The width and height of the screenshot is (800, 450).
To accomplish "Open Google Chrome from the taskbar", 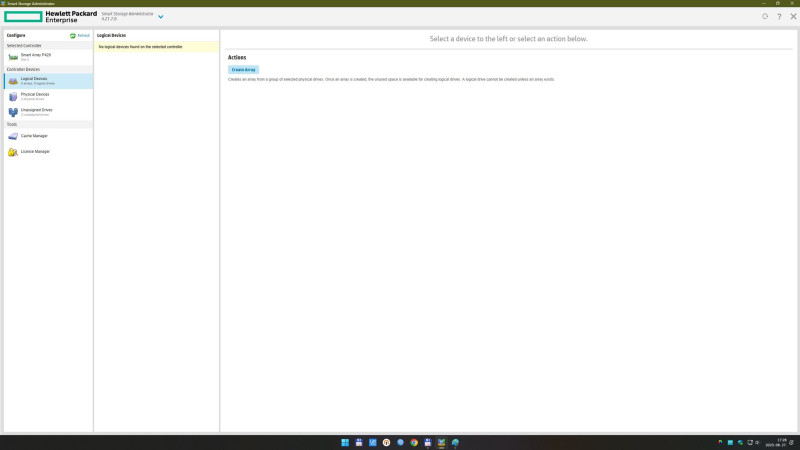I will click(x=414, y=442).
